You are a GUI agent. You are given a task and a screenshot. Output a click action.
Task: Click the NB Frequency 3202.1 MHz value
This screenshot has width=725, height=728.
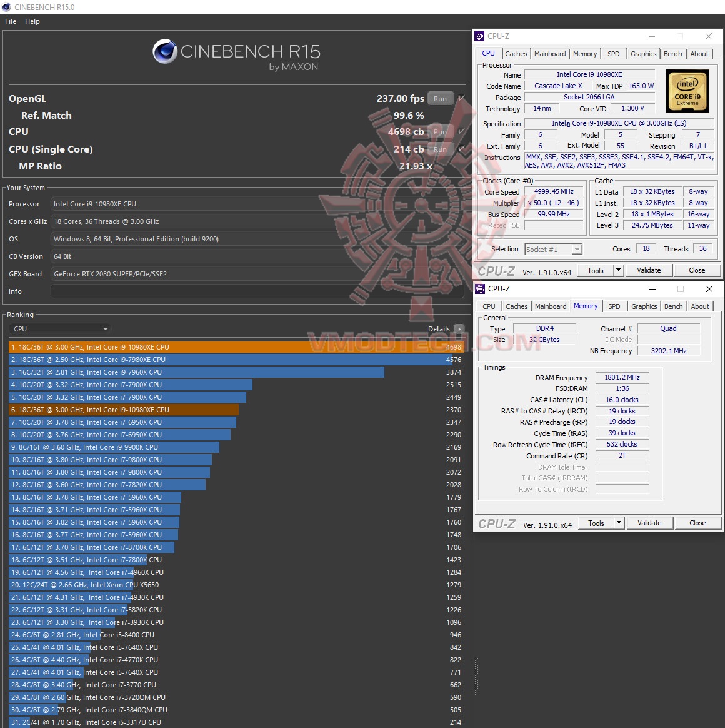[x=668, y=351]
